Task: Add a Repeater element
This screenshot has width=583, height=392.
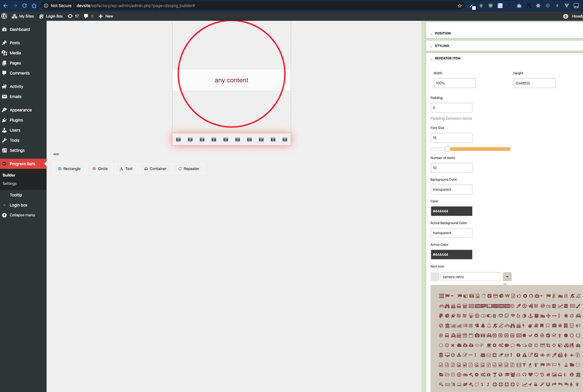Action: click(188, 169)
